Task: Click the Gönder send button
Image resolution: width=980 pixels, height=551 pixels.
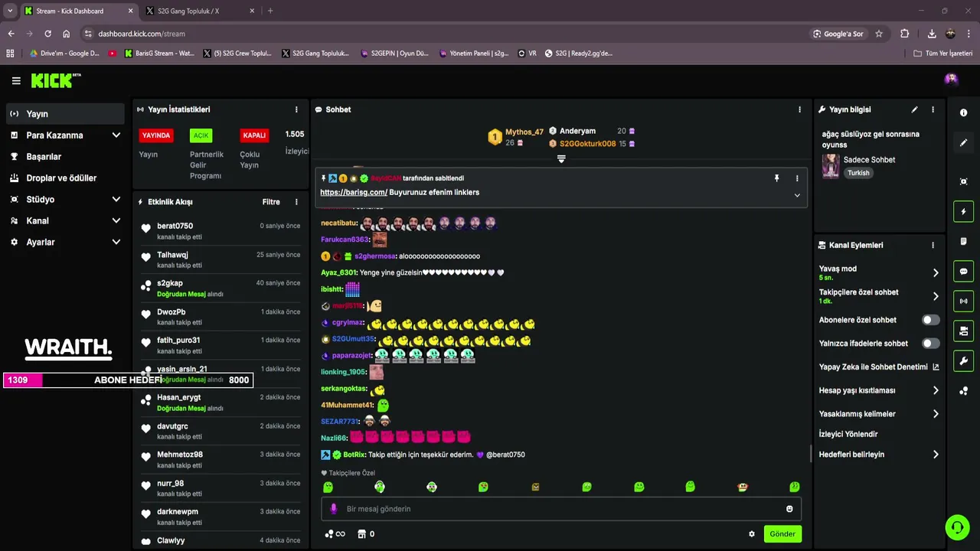Action: tap(782, 534)
